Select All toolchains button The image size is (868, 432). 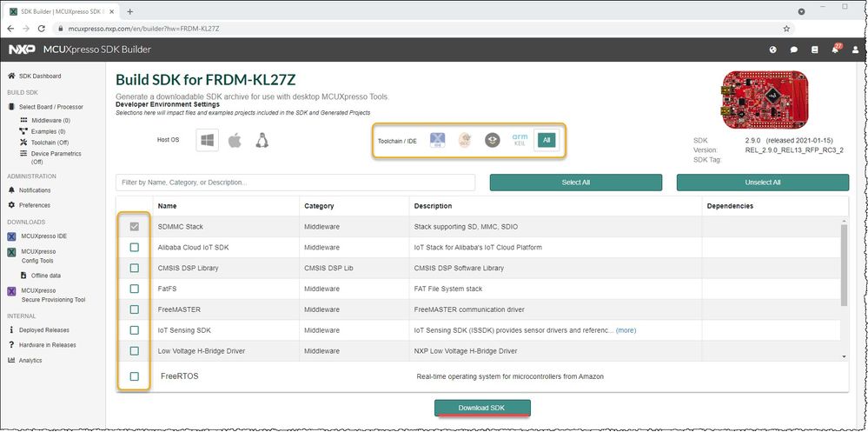click(x=547, y=141)
